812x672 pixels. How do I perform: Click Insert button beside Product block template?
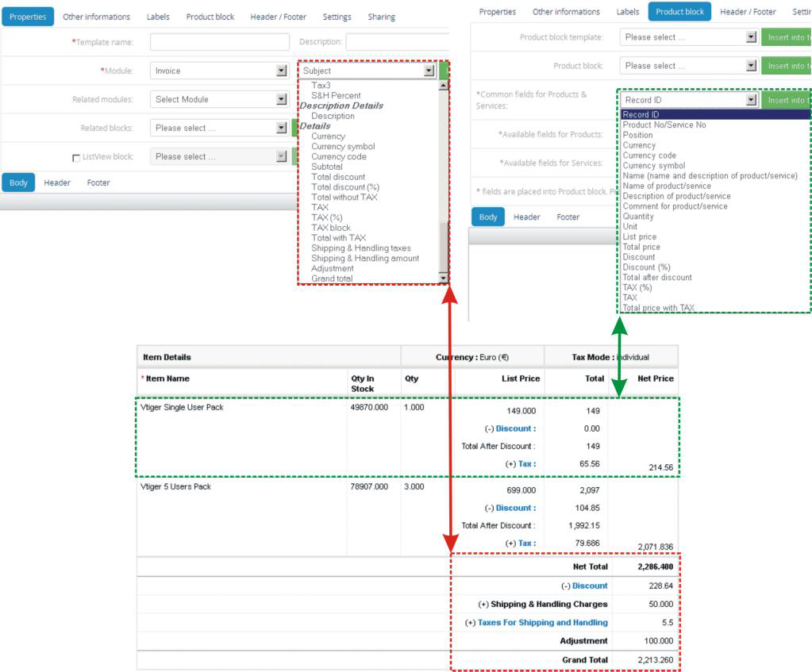pyautogui.click(x=786, y=36)
